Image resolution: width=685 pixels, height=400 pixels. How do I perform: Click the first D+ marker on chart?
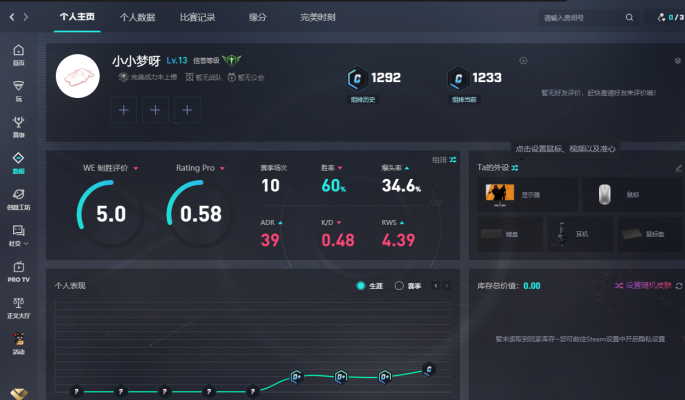(296, 376)
